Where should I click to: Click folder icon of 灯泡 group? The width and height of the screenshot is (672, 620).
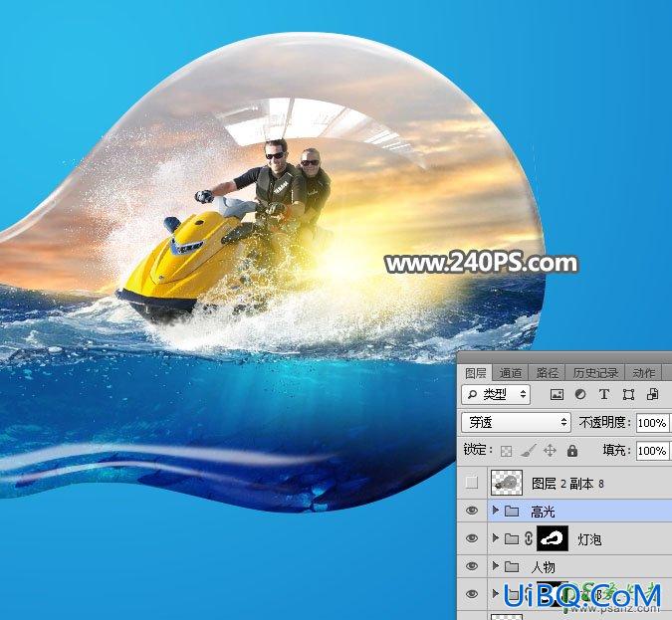[x=512, y=538]
